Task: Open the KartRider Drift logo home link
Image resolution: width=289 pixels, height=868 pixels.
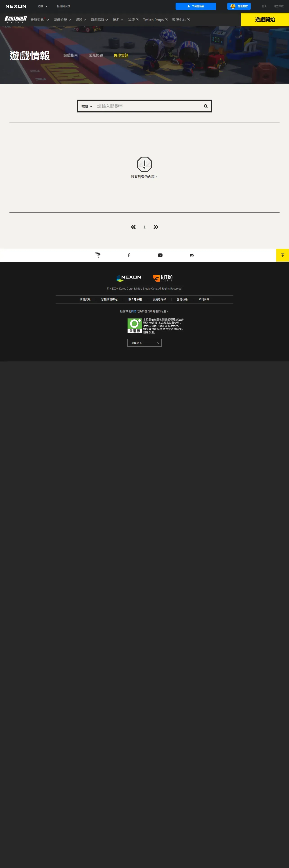Action: 16,20
